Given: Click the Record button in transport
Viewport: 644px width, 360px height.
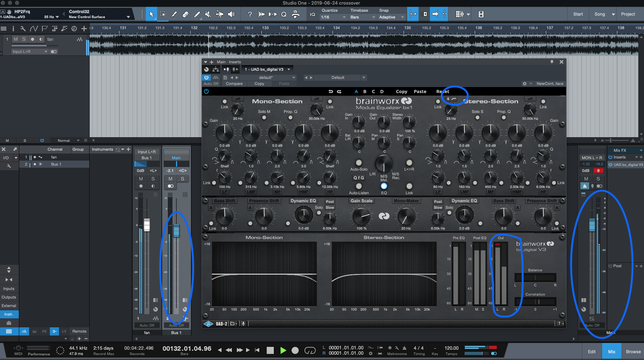Looking at the screenshot, I should (295, 350).
